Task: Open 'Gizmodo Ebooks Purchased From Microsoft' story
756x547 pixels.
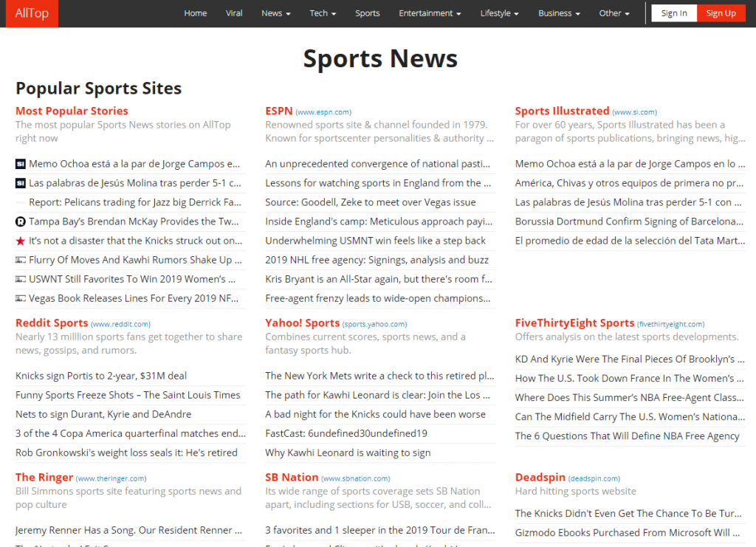Action: 628,532
